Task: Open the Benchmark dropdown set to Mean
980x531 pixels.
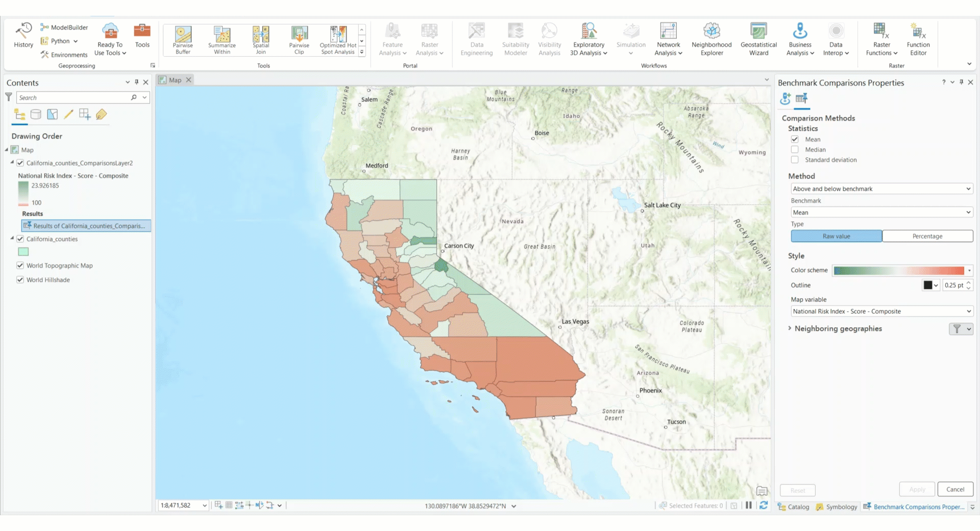Action: tap(881, 212)
